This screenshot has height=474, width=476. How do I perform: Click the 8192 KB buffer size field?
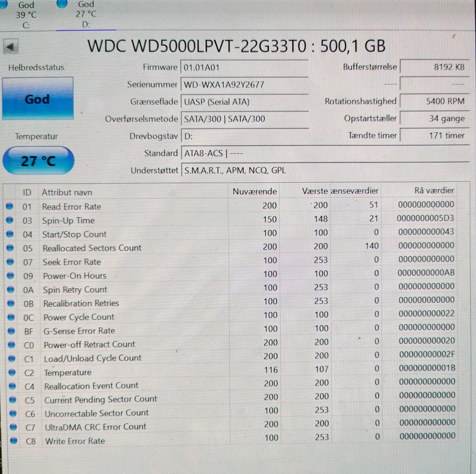point(434,67)
